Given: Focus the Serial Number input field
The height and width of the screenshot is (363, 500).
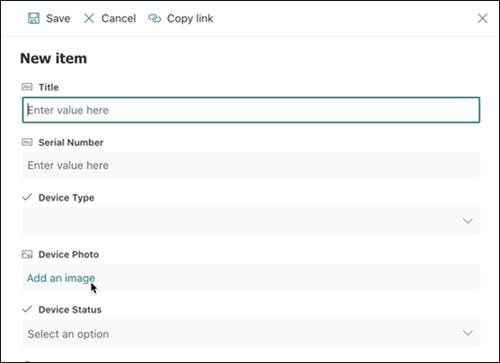Looking at the screenshot, I should tap(251, 165).
